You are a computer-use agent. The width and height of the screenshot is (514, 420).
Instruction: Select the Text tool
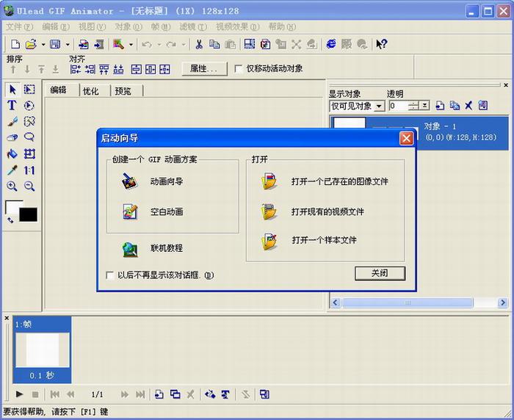tap(12, 106)
